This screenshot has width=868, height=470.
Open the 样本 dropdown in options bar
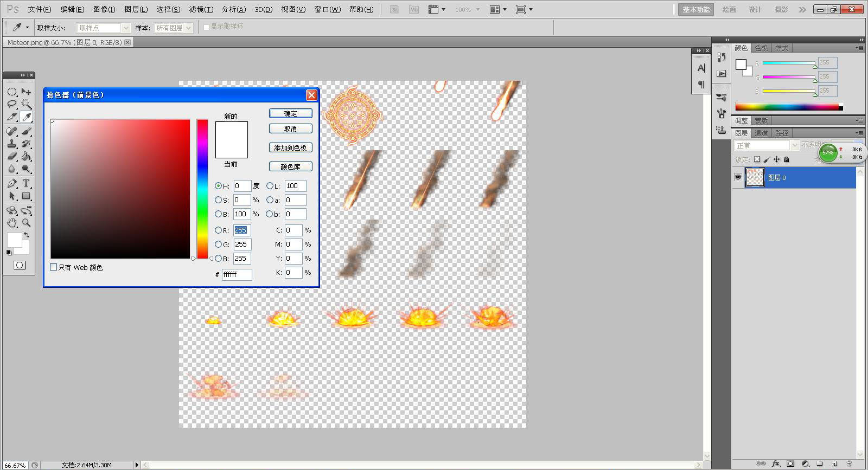174,28
